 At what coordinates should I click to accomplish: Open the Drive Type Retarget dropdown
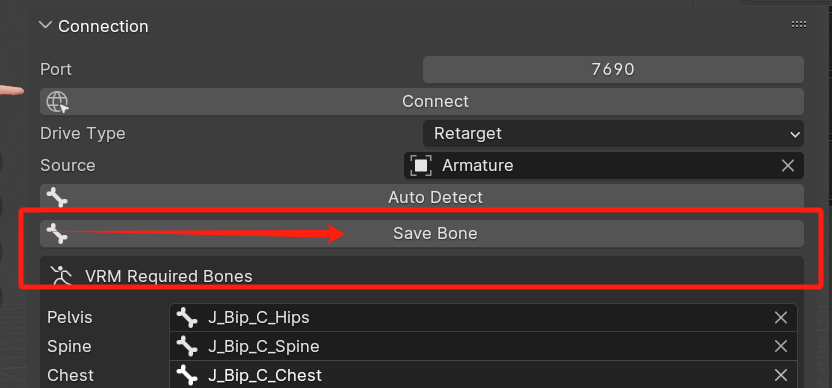coord(613,133)
